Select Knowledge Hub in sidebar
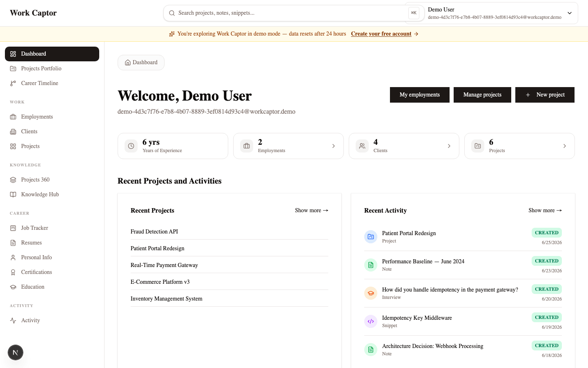Viewport: 588px width, 368px height. click(x=52, y=195)
